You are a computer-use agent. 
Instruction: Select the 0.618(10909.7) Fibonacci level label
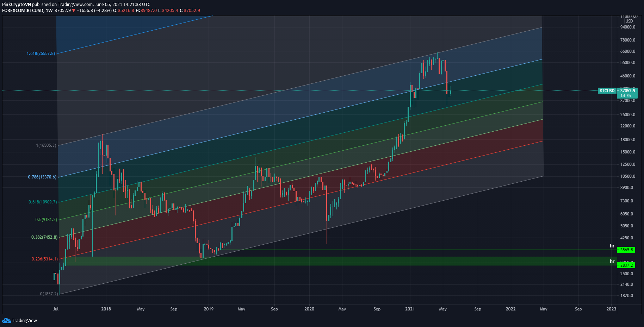43,202
